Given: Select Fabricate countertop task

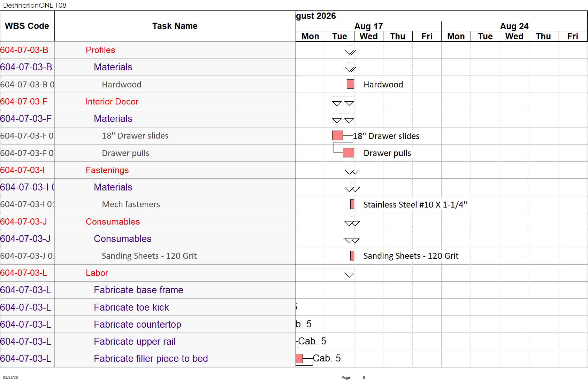Looking at the screenshot, I should click(x=137, y=325).
